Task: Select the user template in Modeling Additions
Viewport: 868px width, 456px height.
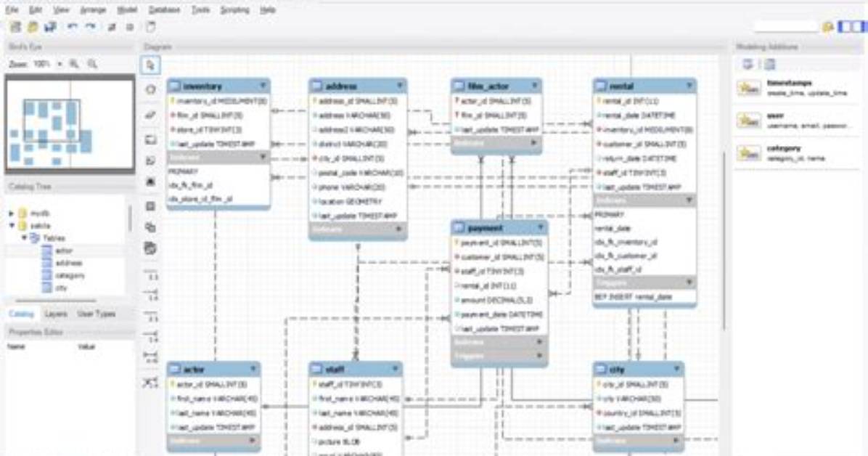Action: (x=797, y=121)
